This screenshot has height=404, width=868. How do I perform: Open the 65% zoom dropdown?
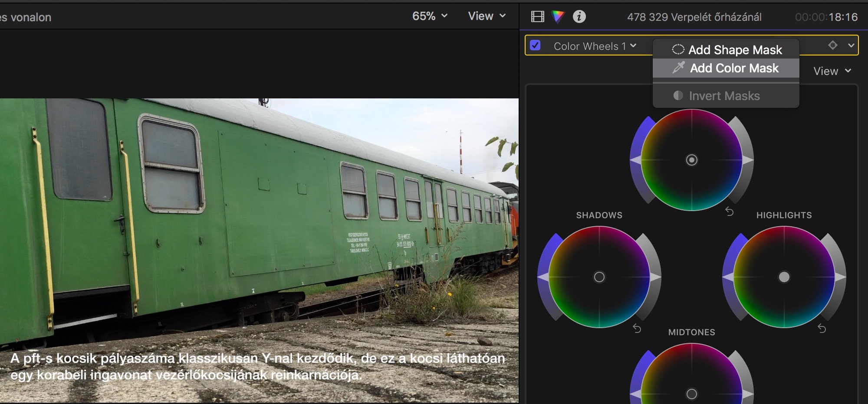coord(430,16)
